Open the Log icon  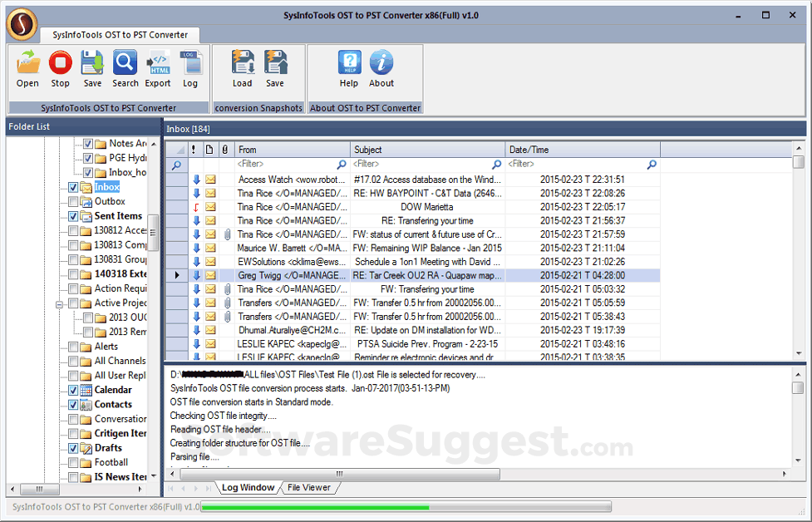190,62
